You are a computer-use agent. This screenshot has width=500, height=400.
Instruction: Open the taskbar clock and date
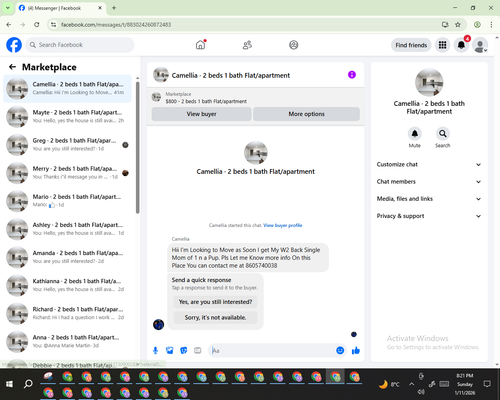[x=465, y=384]
